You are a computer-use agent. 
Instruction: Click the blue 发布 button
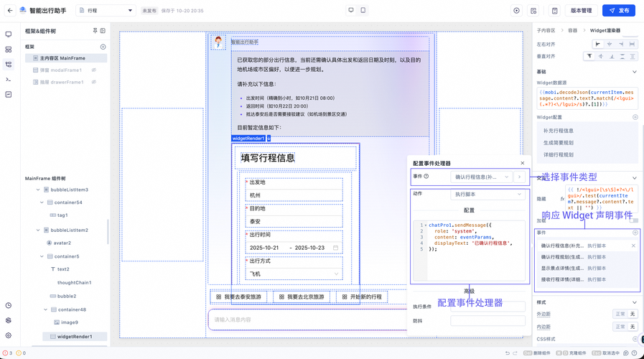pos(619,11)
